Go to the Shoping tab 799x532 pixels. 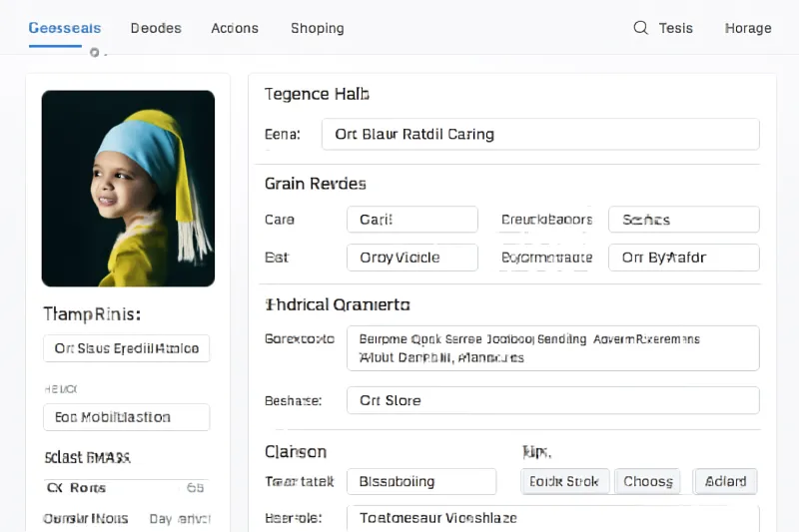coord(318,29)
